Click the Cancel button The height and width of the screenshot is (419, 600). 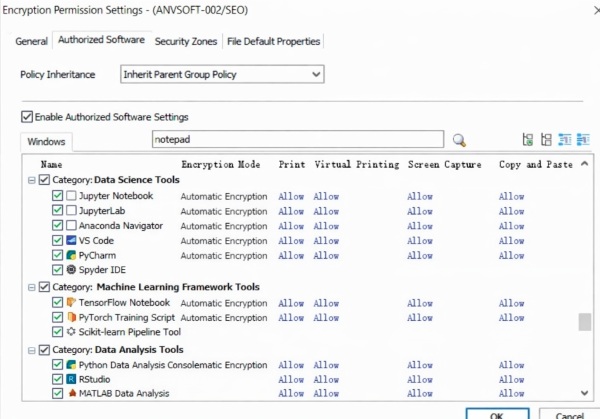[569, 414]
